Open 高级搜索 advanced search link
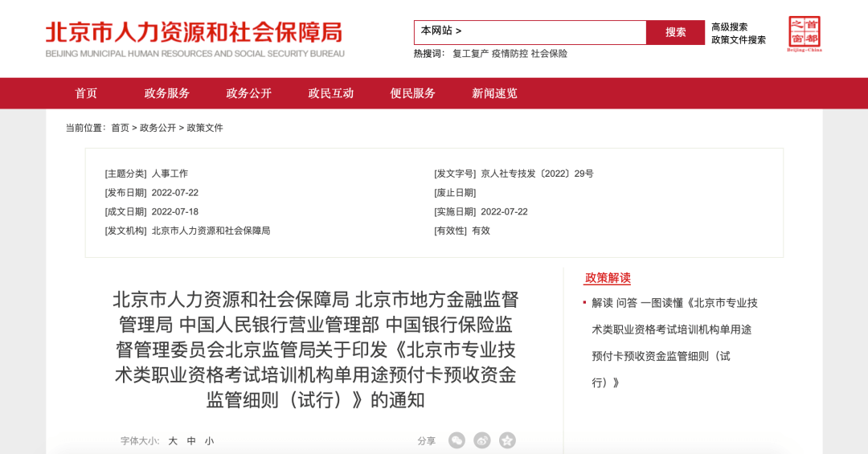 pyautogui.click(x=729, y=27)
